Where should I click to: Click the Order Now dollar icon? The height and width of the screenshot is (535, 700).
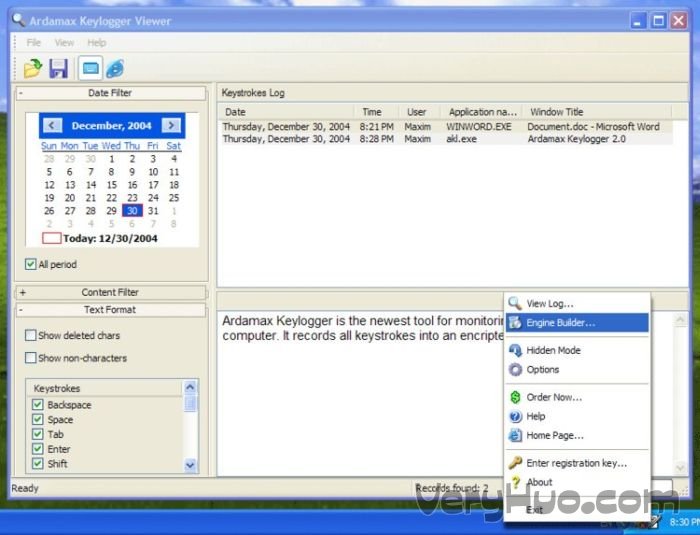515,397
